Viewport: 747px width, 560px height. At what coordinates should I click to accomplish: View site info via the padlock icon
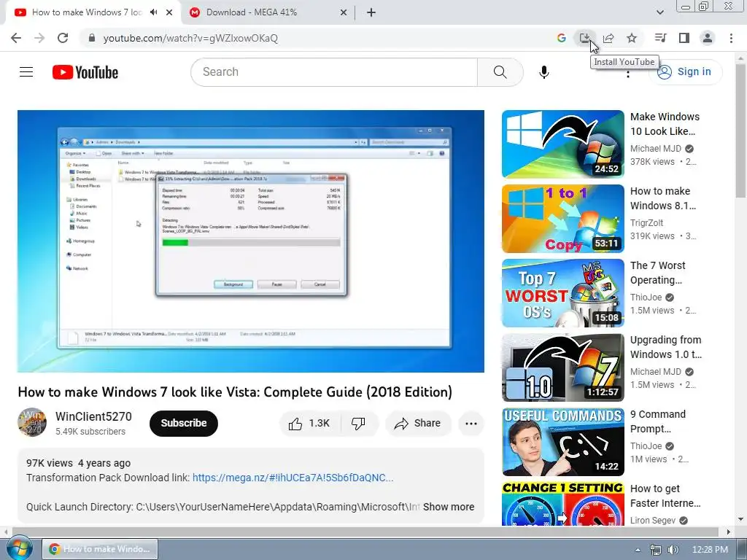click(x=92, y=38)
